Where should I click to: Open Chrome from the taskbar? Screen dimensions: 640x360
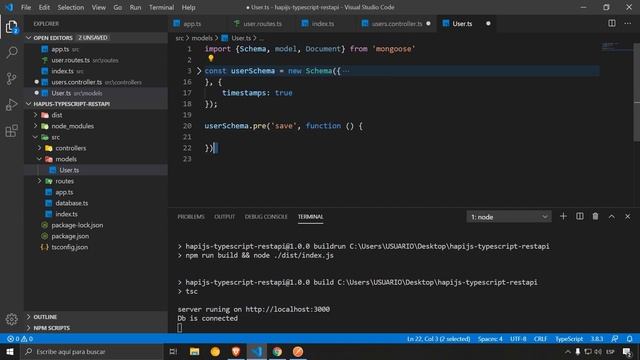[277, 351]
